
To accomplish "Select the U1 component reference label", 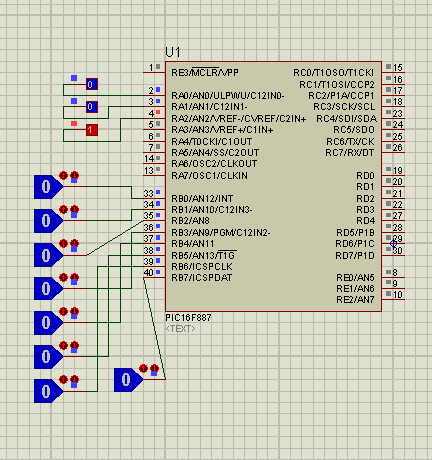I will click(x=173, y=52).
